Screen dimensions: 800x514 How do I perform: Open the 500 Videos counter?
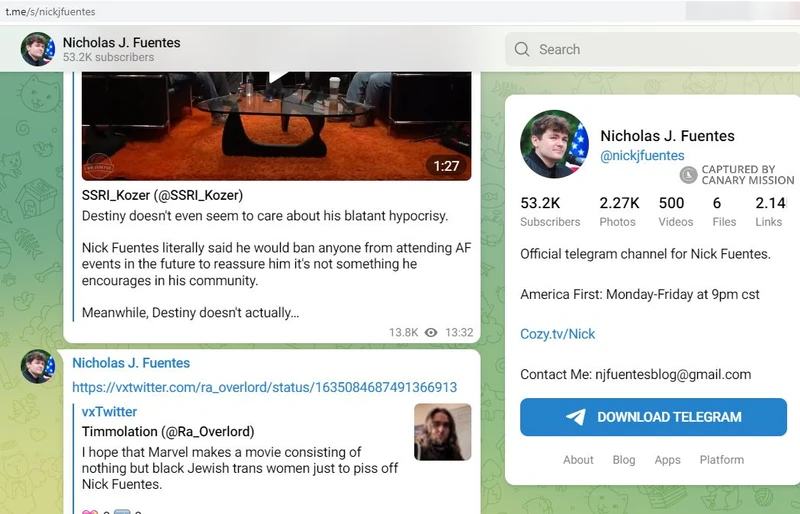pos(676,211)
